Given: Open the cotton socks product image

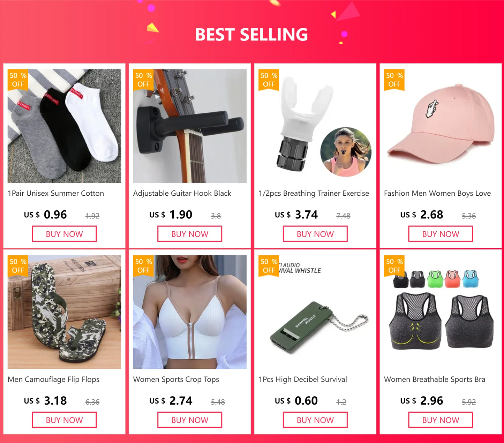Looking at the screenshot, I should click(64, 126).
